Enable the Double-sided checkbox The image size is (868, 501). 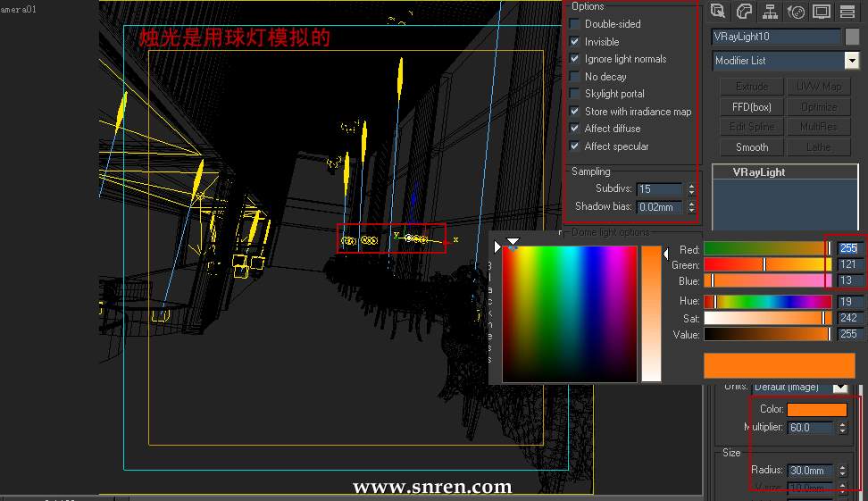pos(574,24)
